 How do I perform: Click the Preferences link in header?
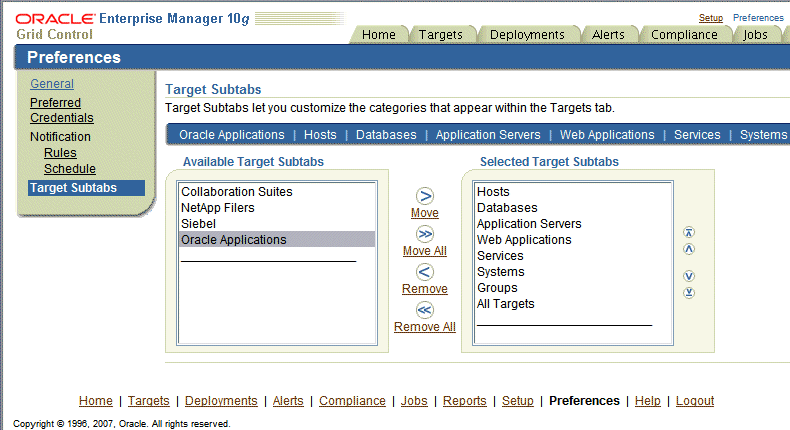758,18
